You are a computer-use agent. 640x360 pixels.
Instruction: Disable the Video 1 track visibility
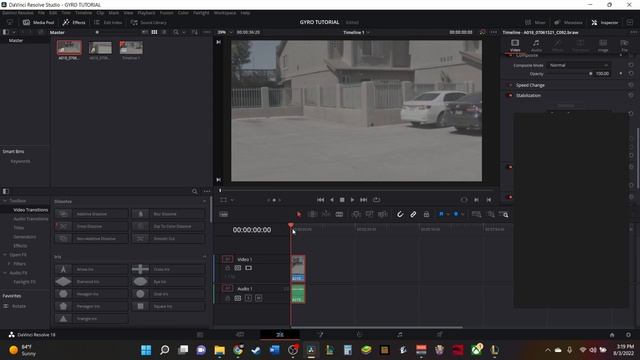(249, 268)
